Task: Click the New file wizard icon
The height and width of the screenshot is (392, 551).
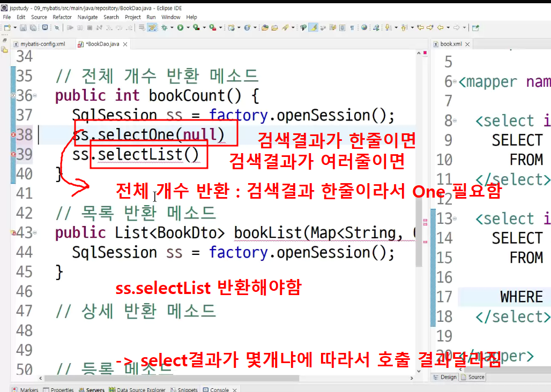Action: click(8, 28)
